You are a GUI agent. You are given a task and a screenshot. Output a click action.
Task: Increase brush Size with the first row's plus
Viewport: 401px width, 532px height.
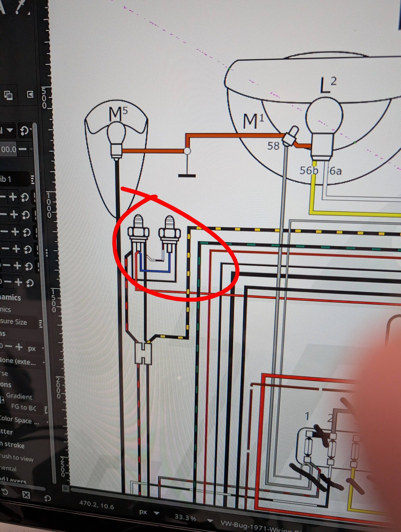point(13,197)
